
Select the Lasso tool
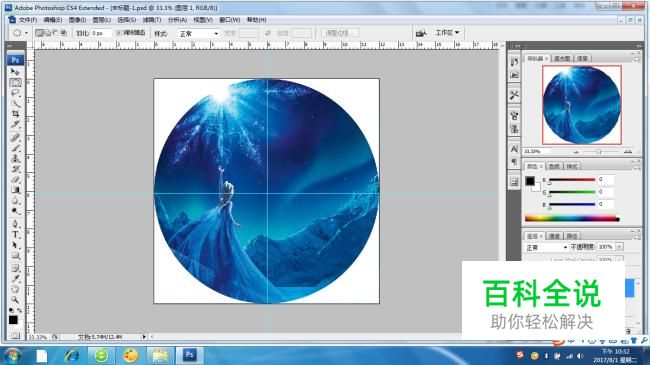point(15,92)
